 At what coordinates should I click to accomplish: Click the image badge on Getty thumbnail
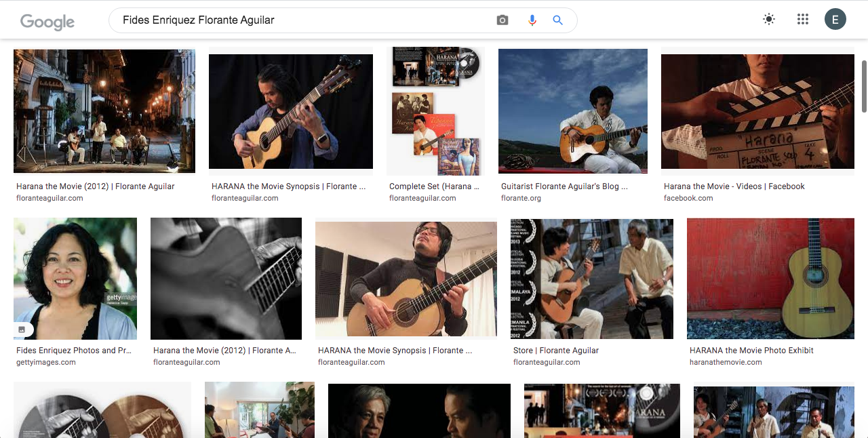click(x=22, y=330)
